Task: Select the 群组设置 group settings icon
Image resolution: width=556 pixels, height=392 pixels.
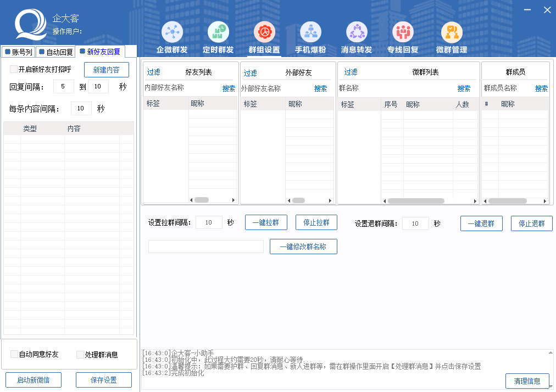Action: (264, 33)
